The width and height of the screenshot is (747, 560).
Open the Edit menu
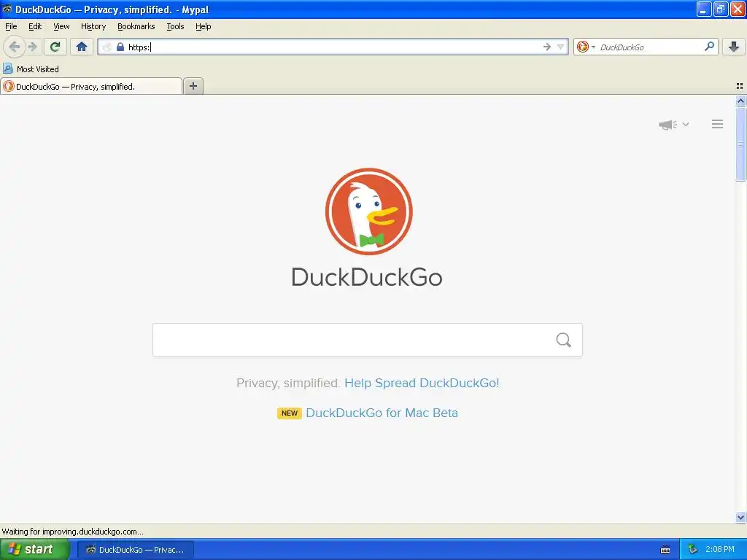point(35,26)
